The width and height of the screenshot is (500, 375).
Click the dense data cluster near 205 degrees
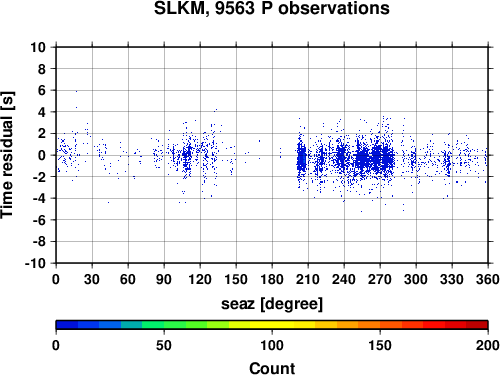tap(302, 158)
